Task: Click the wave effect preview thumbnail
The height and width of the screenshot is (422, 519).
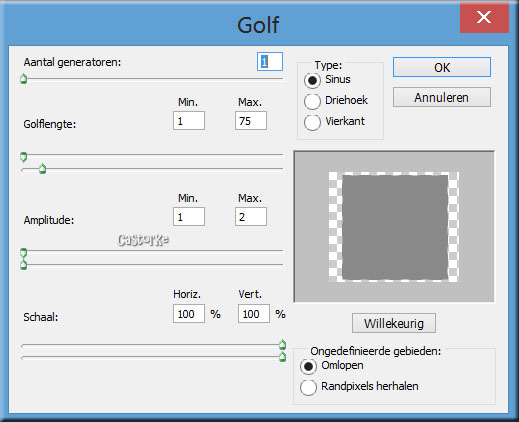Action: (x=394, y=227)
